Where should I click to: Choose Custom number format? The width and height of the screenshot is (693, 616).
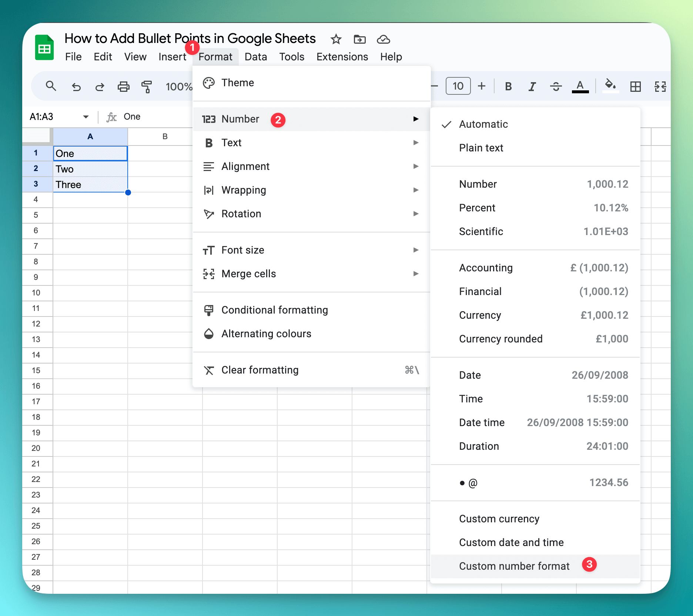coord(514,566)
